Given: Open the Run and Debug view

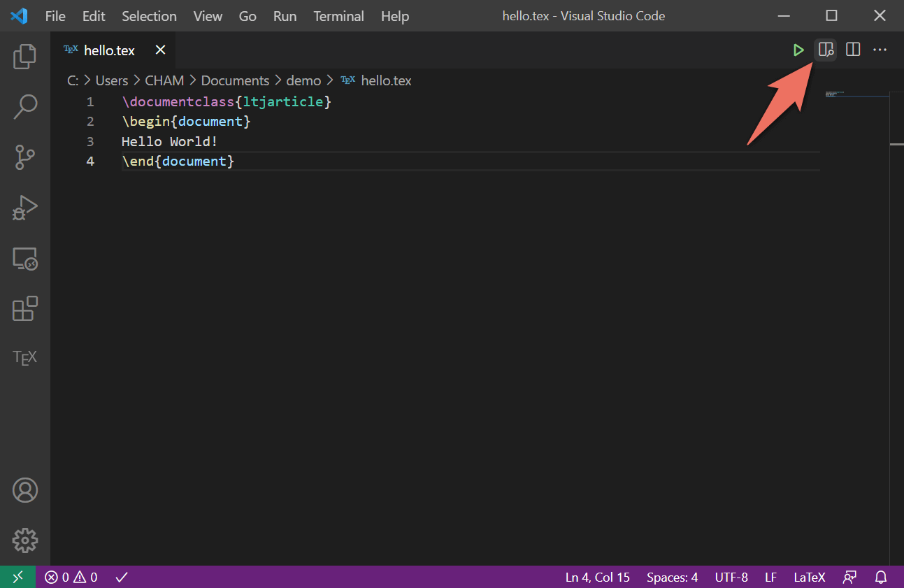Looking at the screenshot, I should coord(25,208).
